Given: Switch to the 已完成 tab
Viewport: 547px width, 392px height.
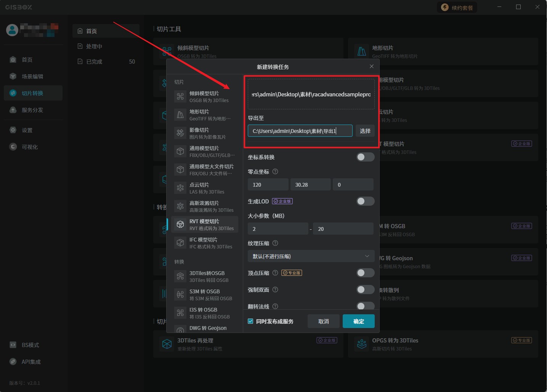Looking at the screenshot, I should point(94,62).
